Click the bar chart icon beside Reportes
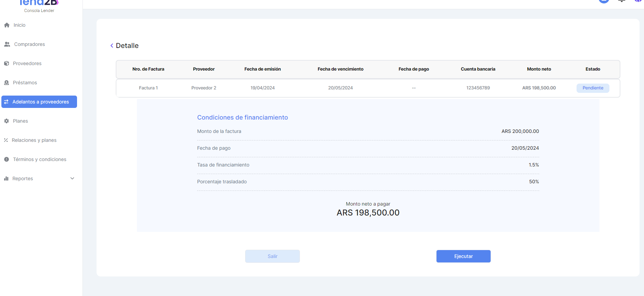 (x=6, y=178)
